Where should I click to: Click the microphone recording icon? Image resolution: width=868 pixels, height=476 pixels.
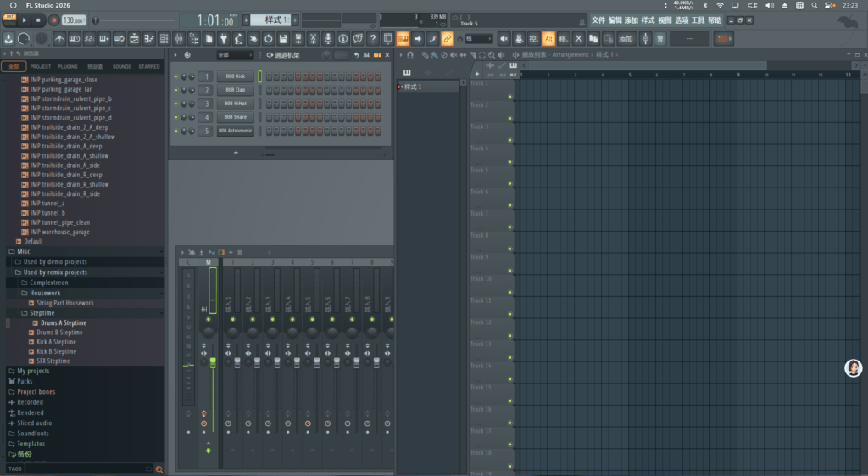tap(328, 39)
